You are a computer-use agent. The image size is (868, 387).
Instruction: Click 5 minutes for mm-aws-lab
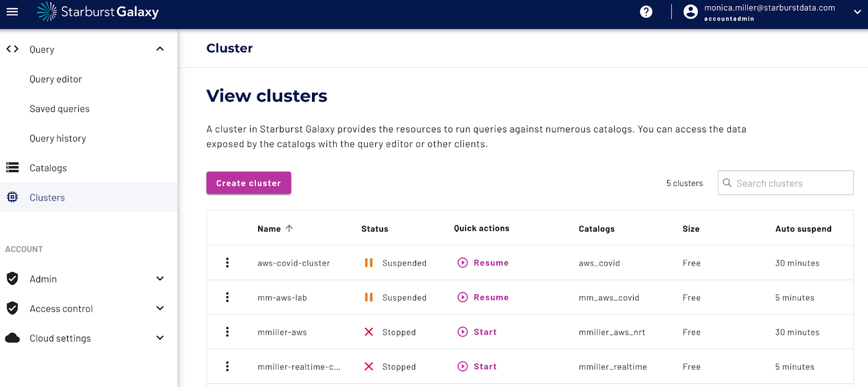click(x=795, y=298)
